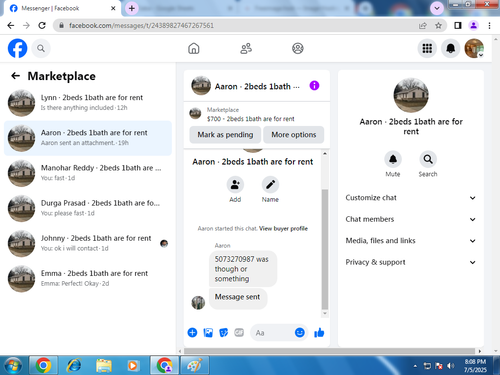Click the Aaron chat header title
Screen dimensions: 500x375
click(257, 87)
